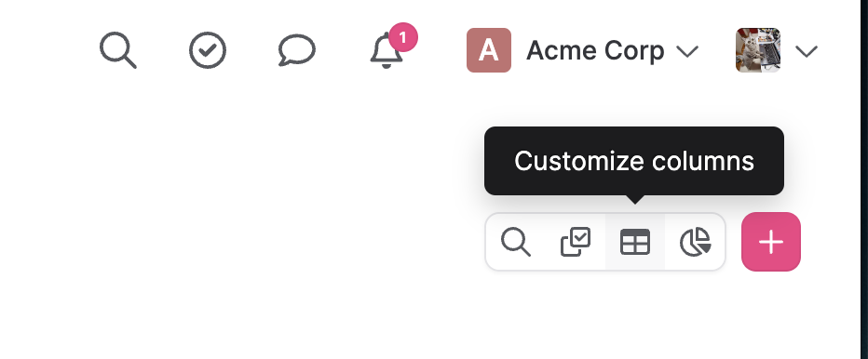Screen dimensions: 868x359
Task: Expand the user profile menu chevron
Action: pyautogui.click(x=806, y=51)
